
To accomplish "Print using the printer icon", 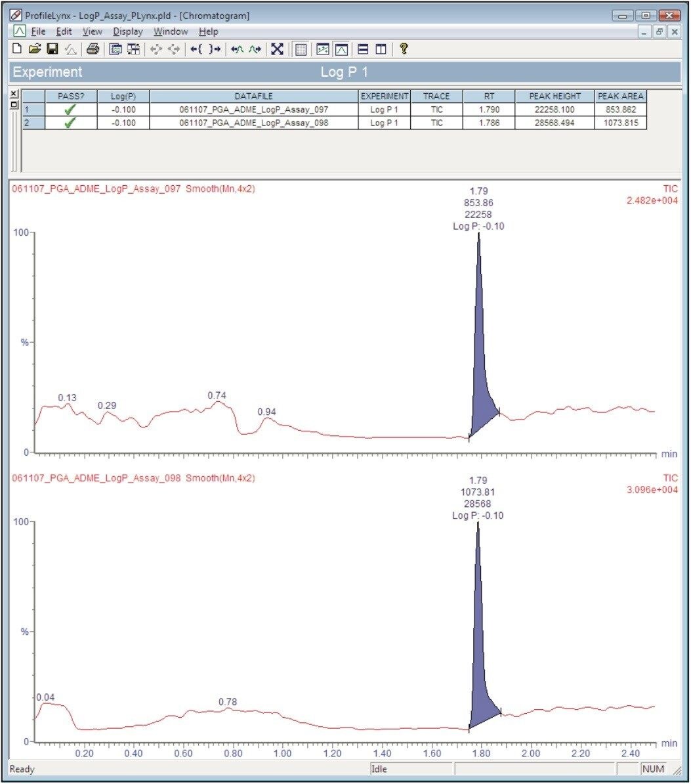I will 93,49.
